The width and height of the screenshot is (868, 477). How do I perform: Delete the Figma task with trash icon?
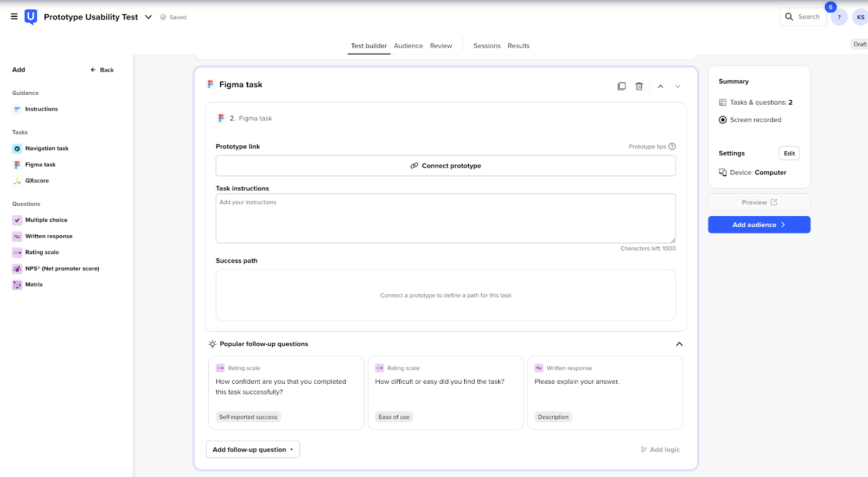(639, 86)
